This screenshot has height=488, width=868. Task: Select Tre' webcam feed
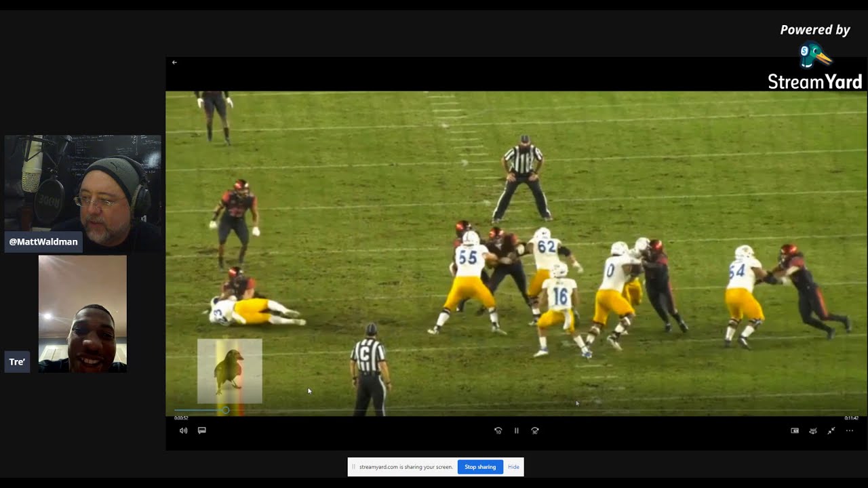(x=83, y=314)
